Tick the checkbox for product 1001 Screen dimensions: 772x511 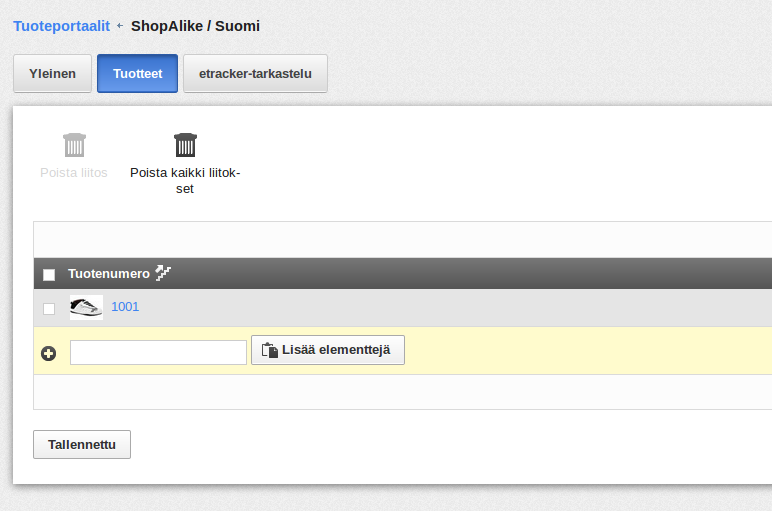pyautogui.click(x=49, y=309)
